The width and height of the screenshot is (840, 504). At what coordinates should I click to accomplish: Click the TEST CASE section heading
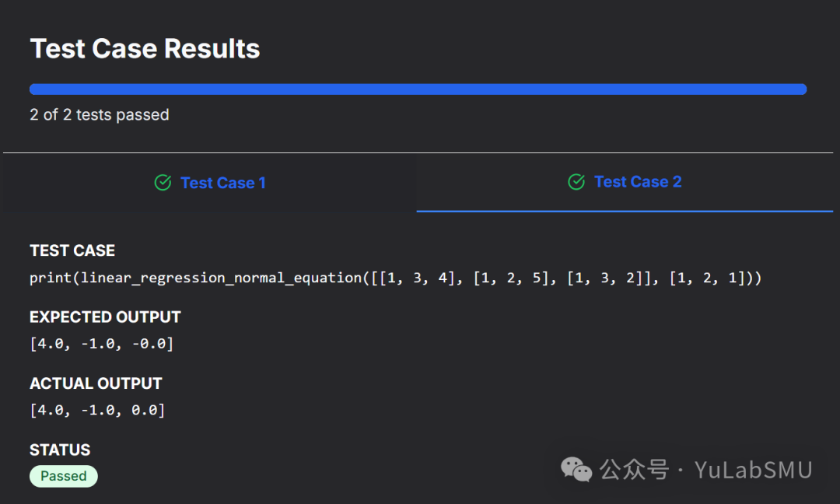pos(72,250)
